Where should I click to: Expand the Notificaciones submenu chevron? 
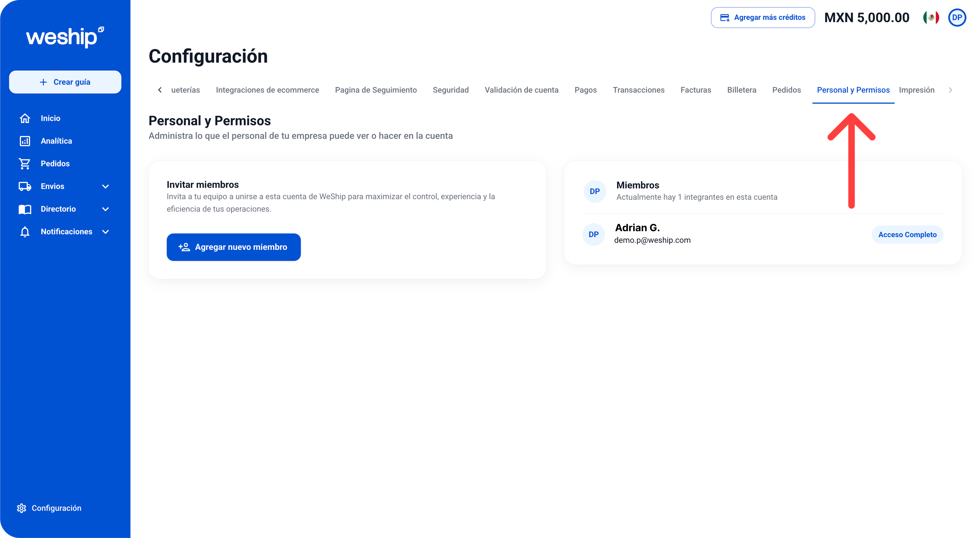pyautogui.click(x=106, y=231)
